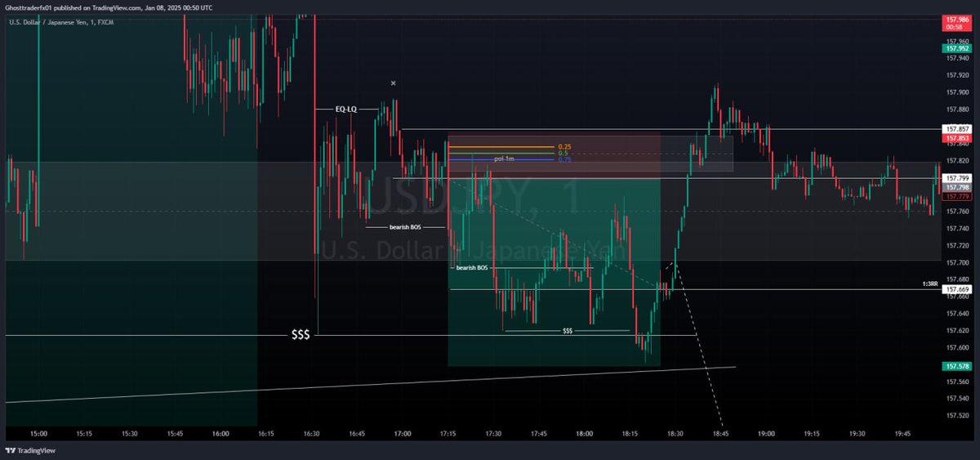Image resolution: width=980 pixels, height=460 pixels.
Task: Click 157.820 on the price axis
Action: click(x=957, y=160)
